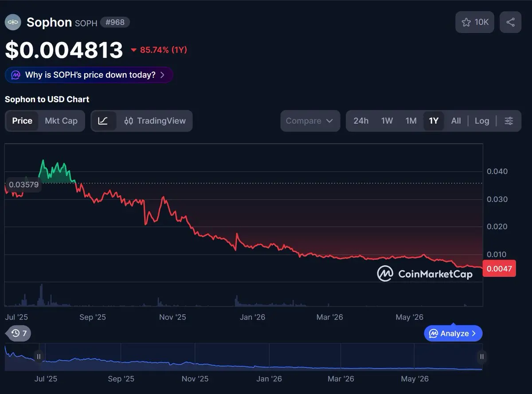This screenshot has height=394, width=532.
Task: Select the 1Y time range
Action: tap(434, 121)
